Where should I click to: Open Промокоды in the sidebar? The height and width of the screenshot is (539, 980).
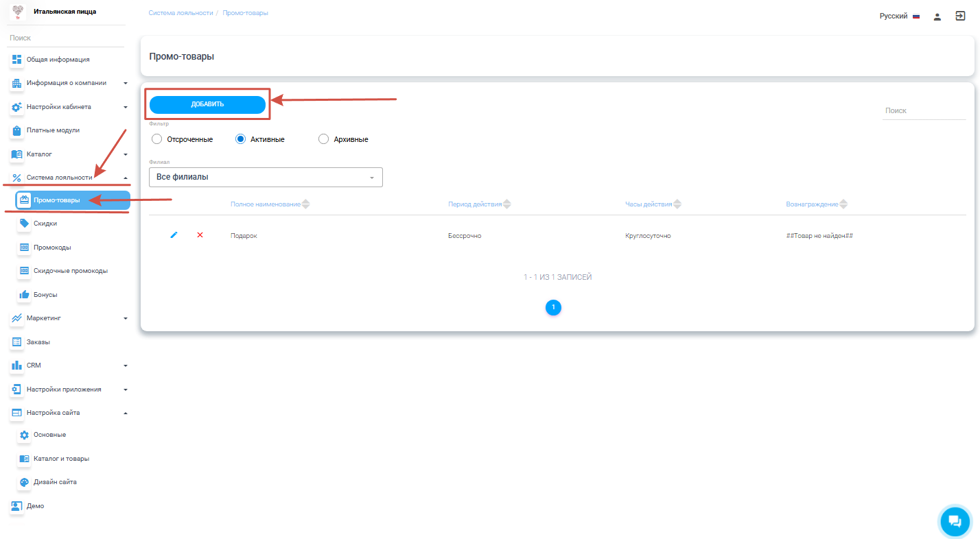click(x=52, y=248)
